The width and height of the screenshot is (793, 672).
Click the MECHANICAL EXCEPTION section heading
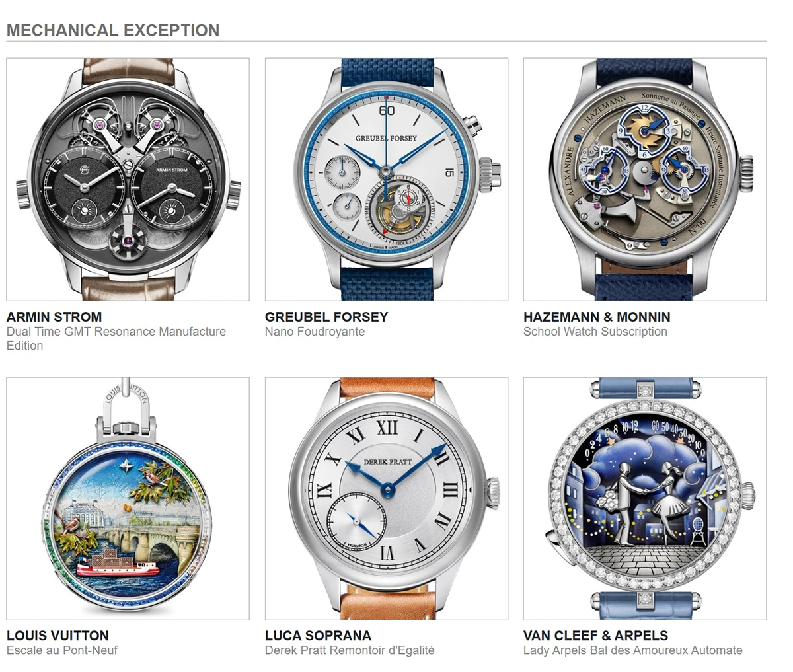113,30
